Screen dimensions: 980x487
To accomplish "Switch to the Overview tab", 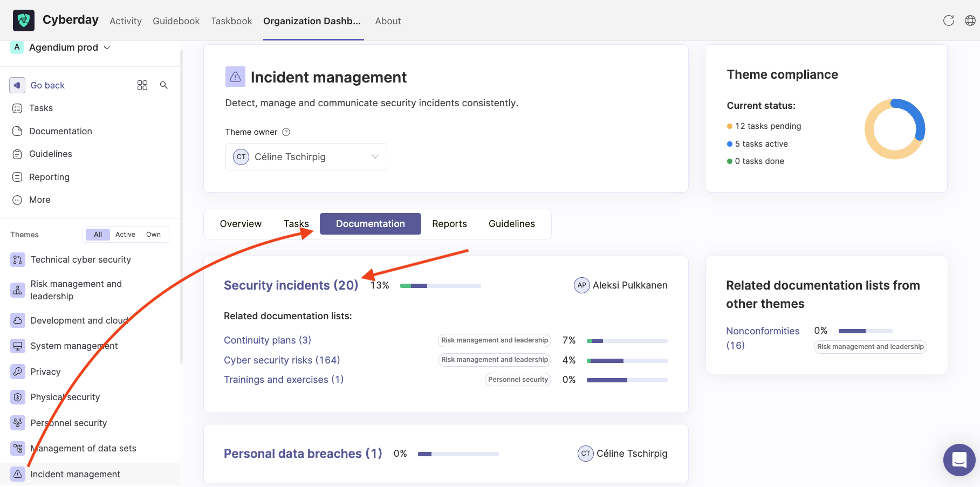I will 241,224.
